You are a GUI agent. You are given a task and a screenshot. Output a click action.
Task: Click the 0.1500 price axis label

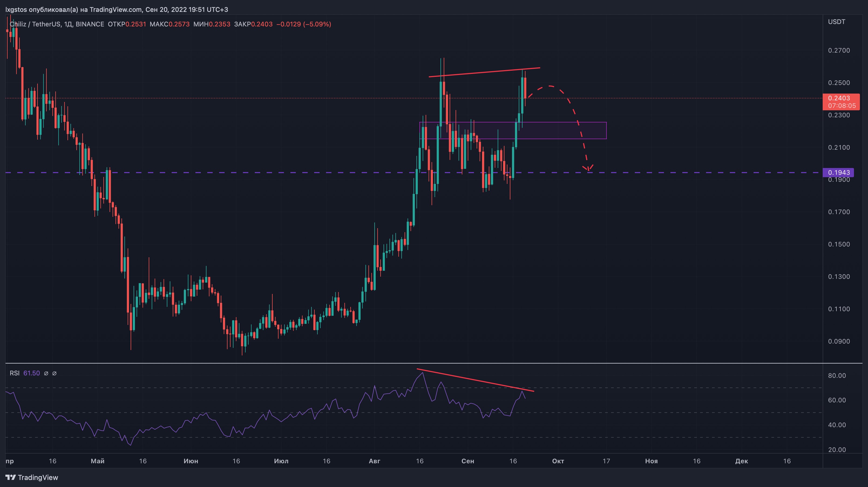coord(839,244)
